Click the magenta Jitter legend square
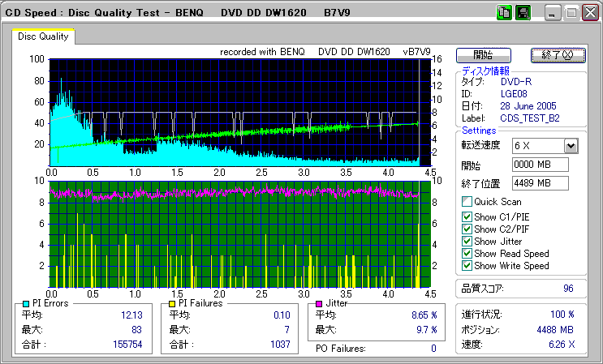 320,303
